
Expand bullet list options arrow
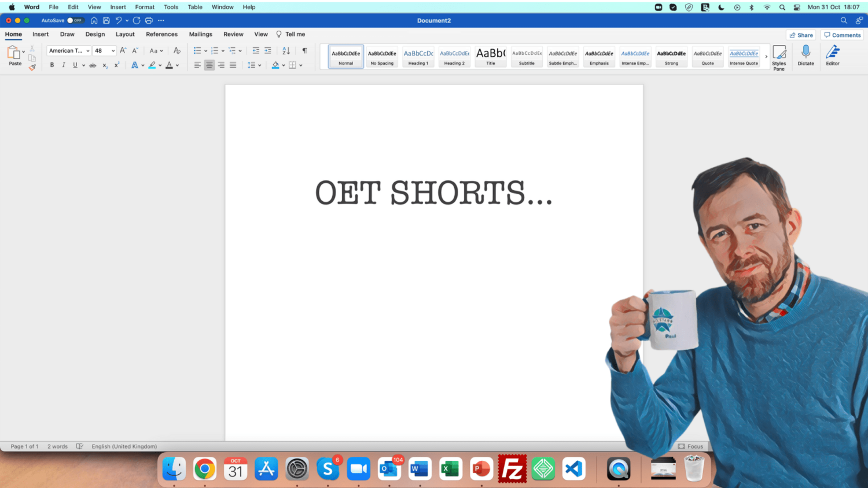[205, 51]
